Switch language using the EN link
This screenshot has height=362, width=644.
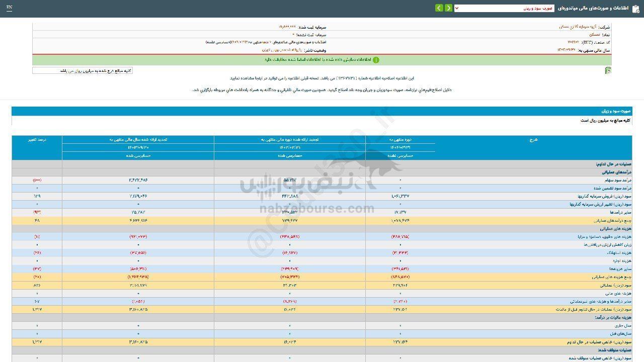click(10, 8)
